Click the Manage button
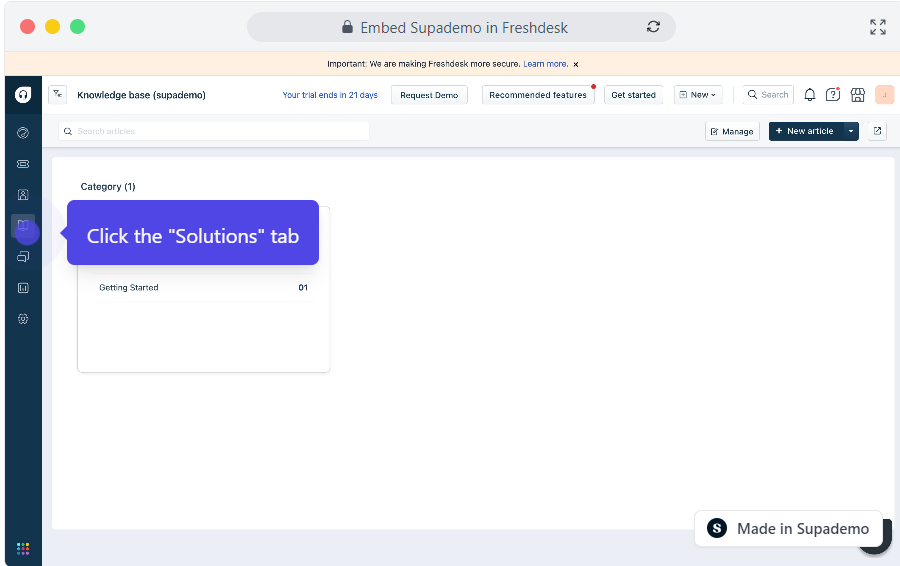 [x=732, y=131]
